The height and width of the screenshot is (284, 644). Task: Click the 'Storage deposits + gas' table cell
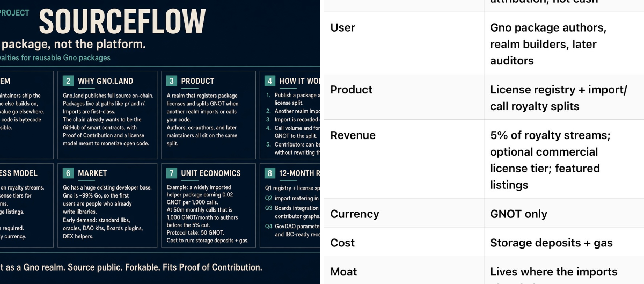(551, 243)
